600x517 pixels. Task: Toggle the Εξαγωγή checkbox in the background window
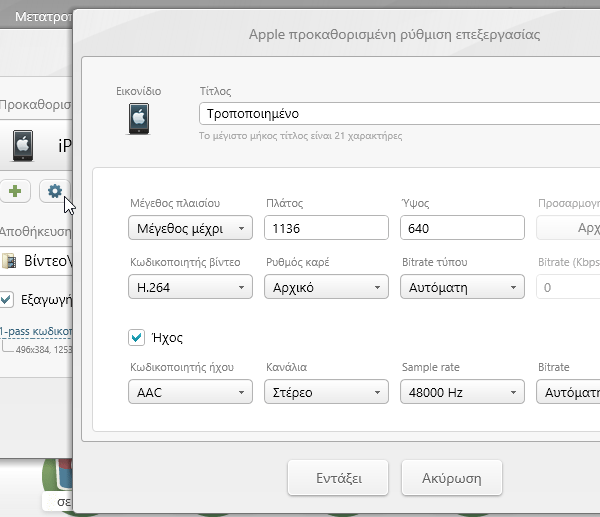pos(7,299)
